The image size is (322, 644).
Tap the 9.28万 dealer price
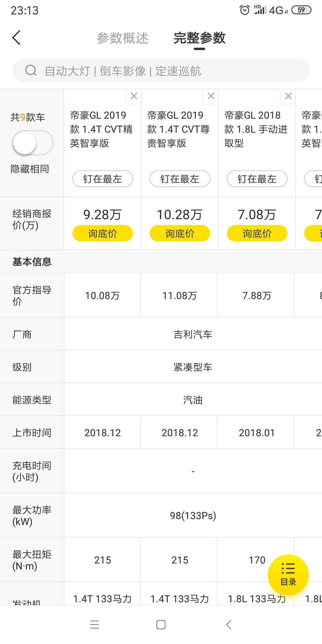pos(103,215)
